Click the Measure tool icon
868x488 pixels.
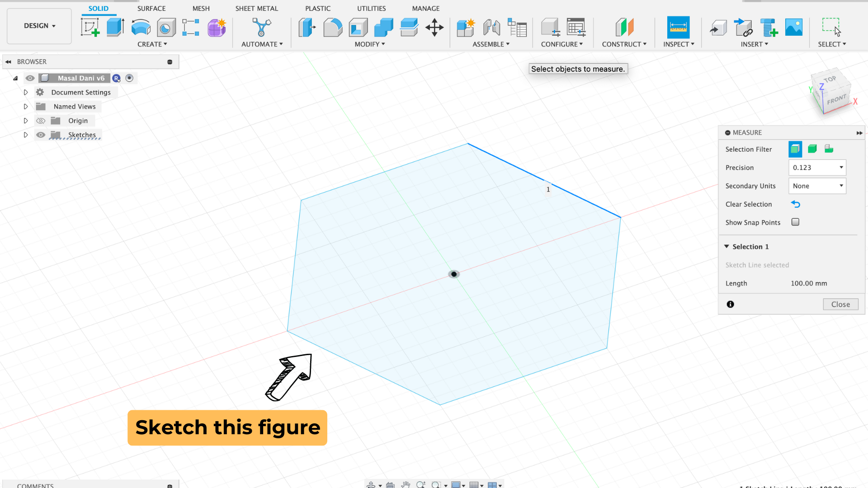tap(678, 28)
